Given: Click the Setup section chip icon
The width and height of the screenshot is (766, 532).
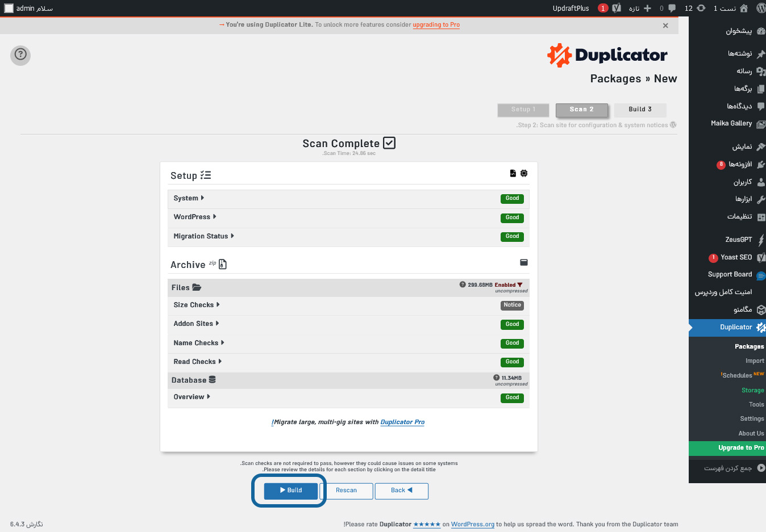Looking at the screenshot, I should click(x=524, y=173).
